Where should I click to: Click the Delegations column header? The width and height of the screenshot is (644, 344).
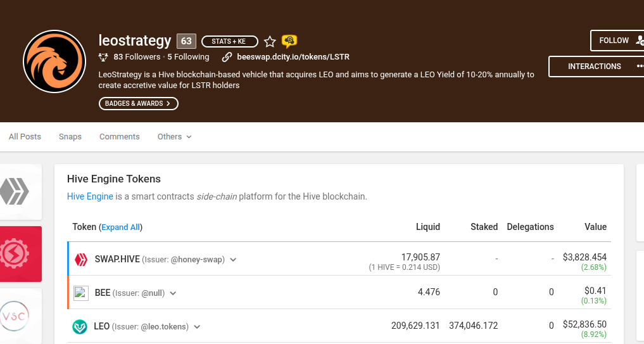530,227
